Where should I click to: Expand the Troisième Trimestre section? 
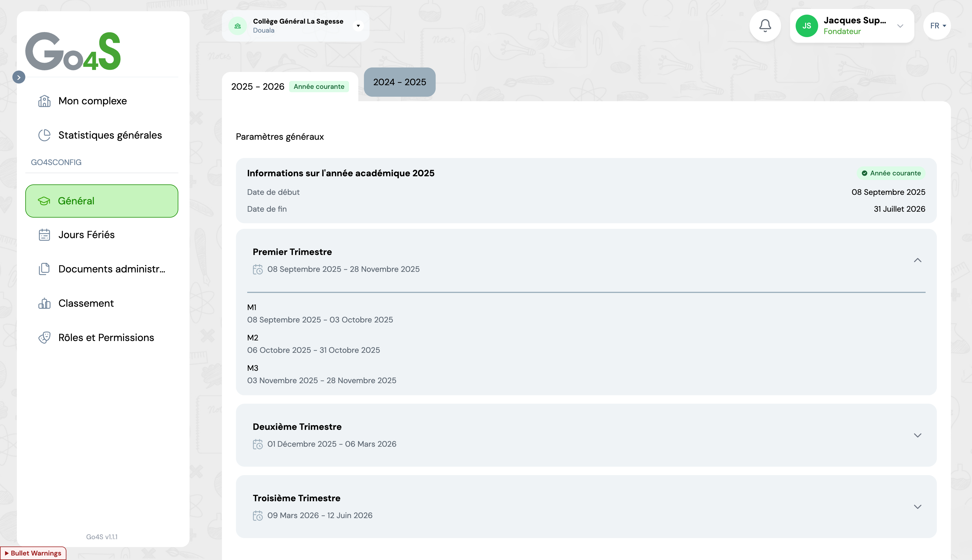coord(917,507)
